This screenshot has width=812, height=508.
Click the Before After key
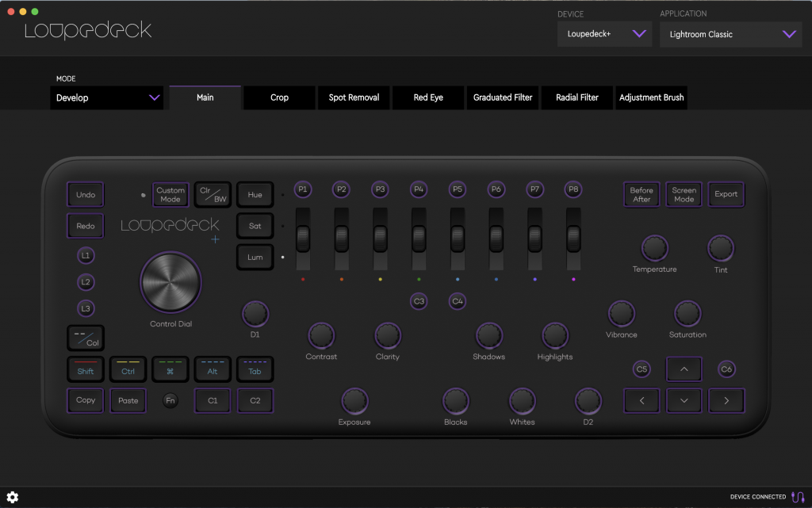(642, 194)
